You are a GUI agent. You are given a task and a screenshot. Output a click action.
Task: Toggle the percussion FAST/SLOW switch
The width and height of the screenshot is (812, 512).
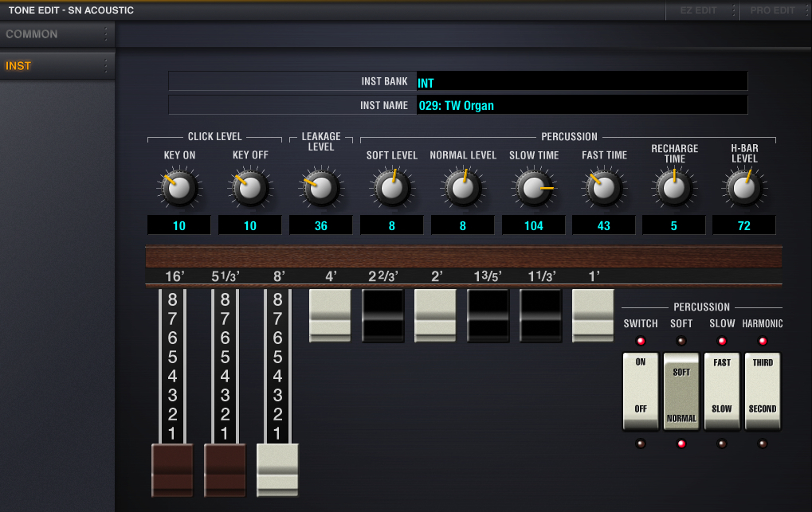tap(722, 392)
